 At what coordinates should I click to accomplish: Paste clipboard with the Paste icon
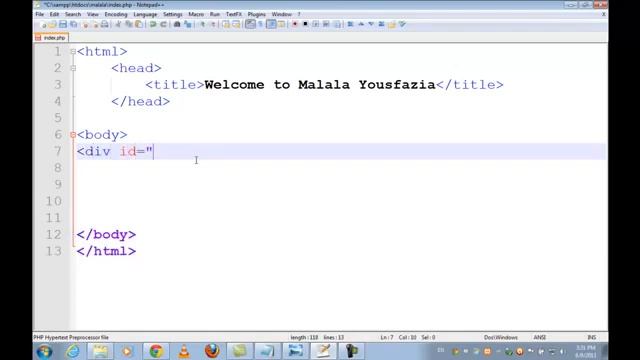point(139,24)
